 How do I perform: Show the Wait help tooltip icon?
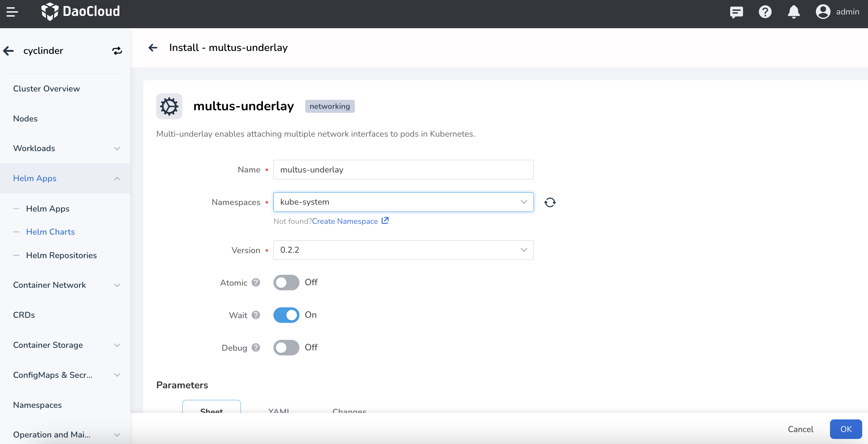coord(256,315)
